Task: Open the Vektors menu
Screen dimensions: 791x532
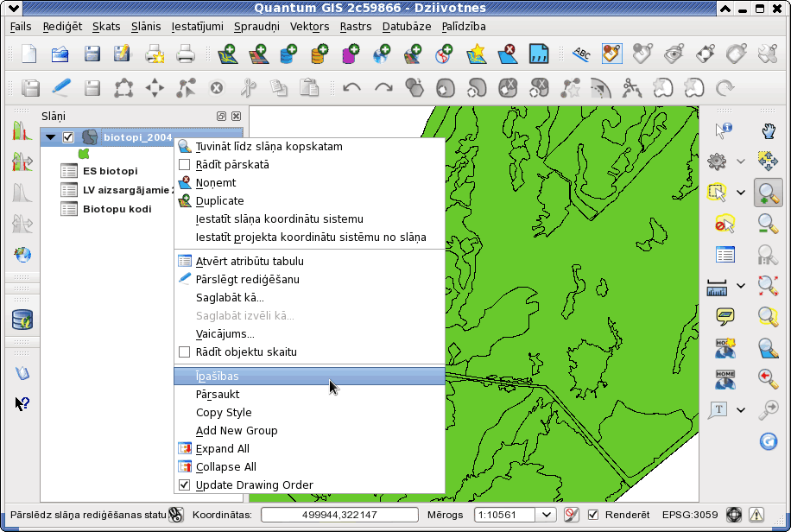Action: point(309,26)
